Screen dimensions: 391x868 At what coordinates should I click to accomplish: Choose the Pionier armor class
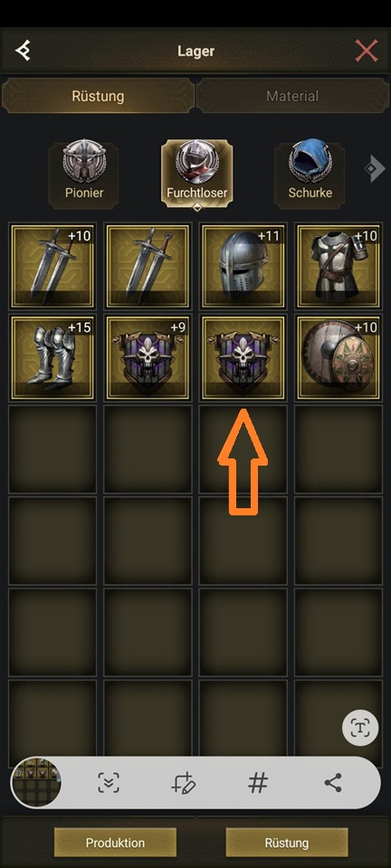click(x=83, y=174)
